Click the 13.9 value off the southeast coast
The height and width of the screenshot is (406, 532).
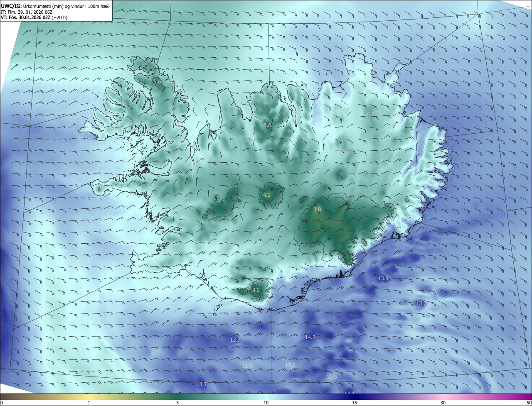(383, 278)
